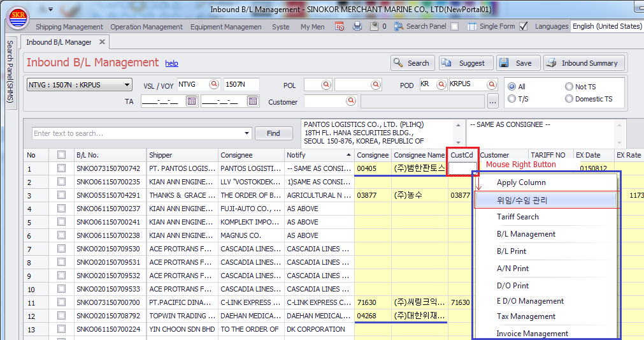Image resolution: width=644 pixels, height=340 pixels.
Task: Select the Not TS radio button
Action: (569, 87)
